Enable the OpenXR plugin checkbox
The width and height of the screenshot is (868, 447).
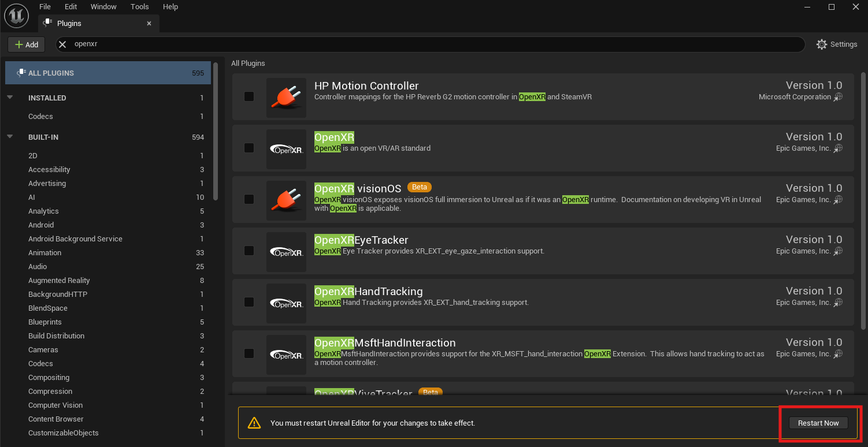click(249, 148)
